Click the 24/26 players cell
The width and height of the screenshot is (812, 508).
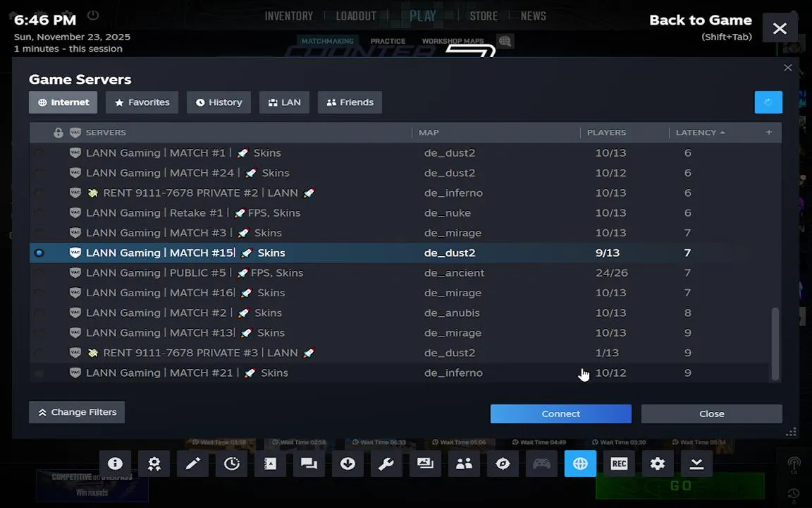tap(612, 272)
